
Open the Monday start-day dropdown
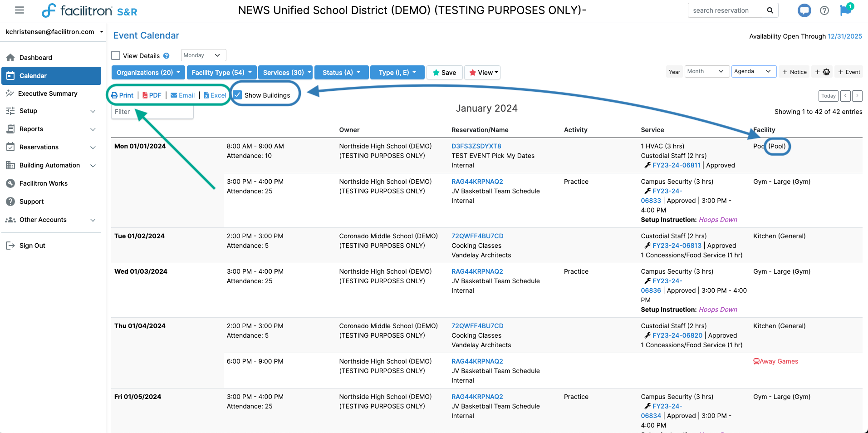[203, 55]
